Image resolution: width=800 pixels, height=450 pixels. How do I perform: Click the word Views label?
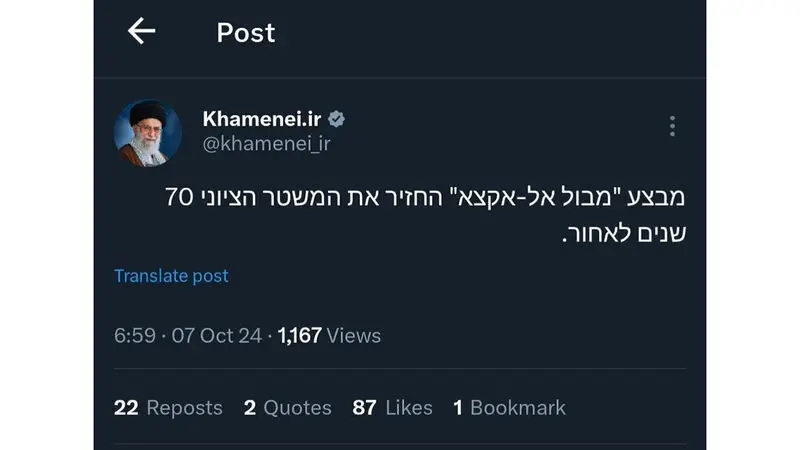coord(354,336)
